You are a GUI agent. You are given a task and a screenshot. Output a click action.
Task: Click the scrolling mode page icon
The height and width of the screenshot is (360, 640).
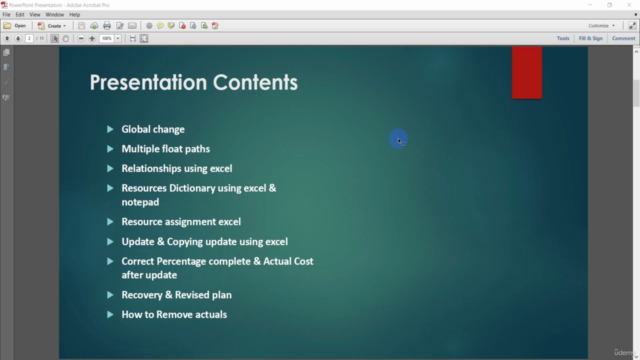point(133,38)
